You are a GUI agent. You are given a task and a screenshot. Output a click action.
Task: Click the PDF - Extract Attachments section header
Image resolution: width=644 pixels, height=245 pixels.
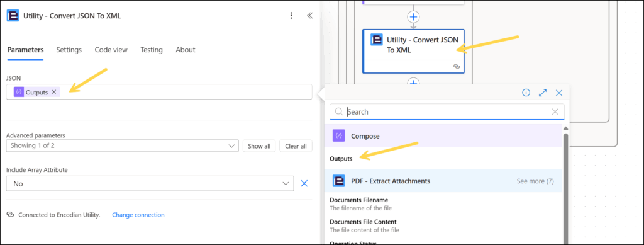pos(443,181)
